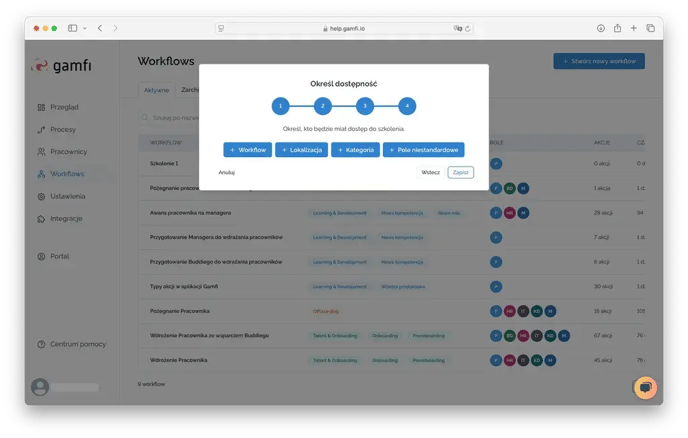Click Wstecz to go back
688x438 pixels.
click(430, 172)
